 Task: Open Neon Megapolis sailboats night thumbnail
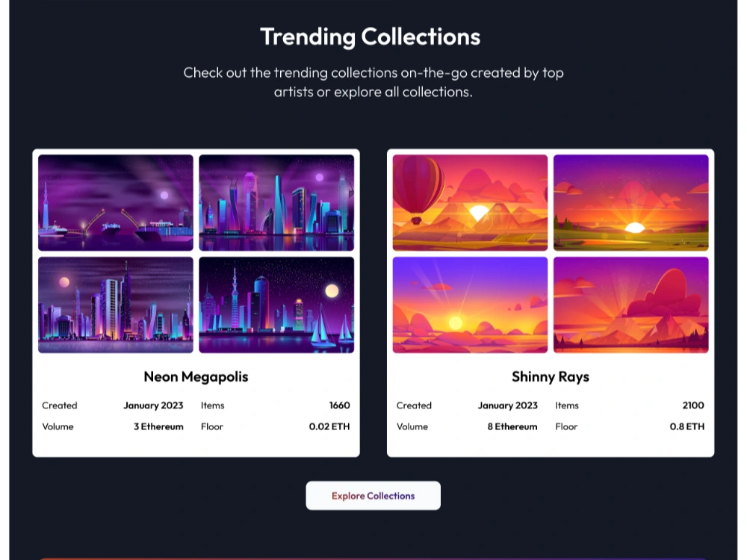pos(276,305)
